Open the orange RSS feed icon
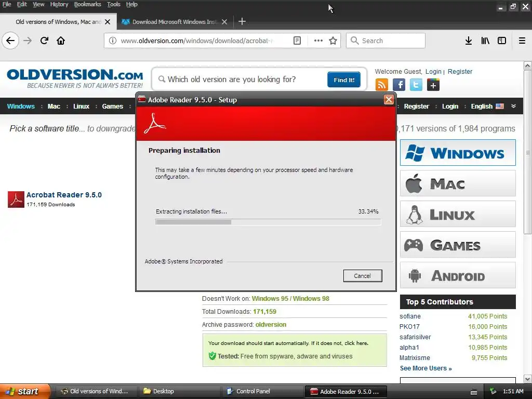Viewport: 532px width, 399px height. (382, 85)
